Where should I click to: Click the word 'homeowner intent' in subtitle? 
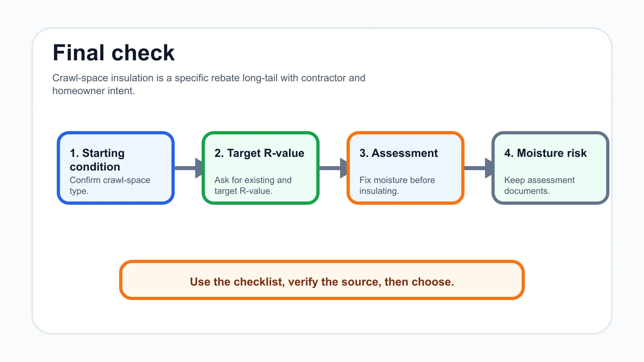click(x=93, y=91)
